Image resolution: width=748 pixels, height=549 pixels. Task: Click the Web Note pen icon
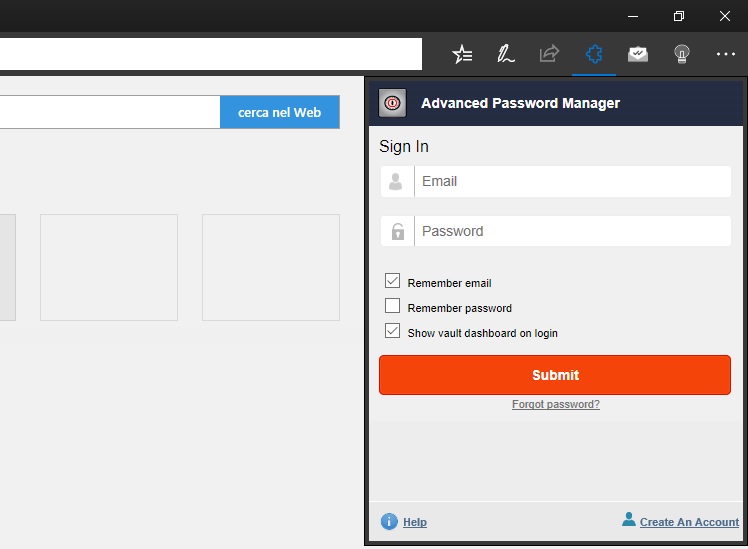click(x=506, y=54)
